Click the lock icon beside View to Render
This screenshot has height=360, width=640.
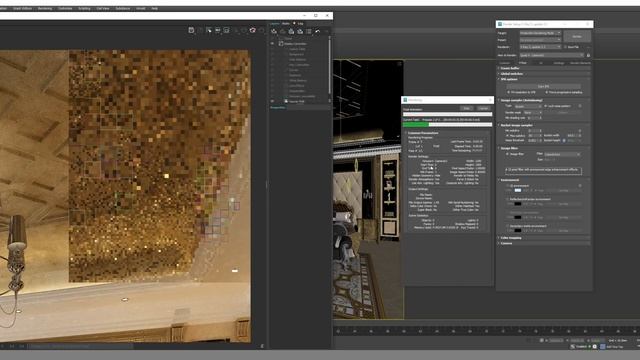[588, 55]
